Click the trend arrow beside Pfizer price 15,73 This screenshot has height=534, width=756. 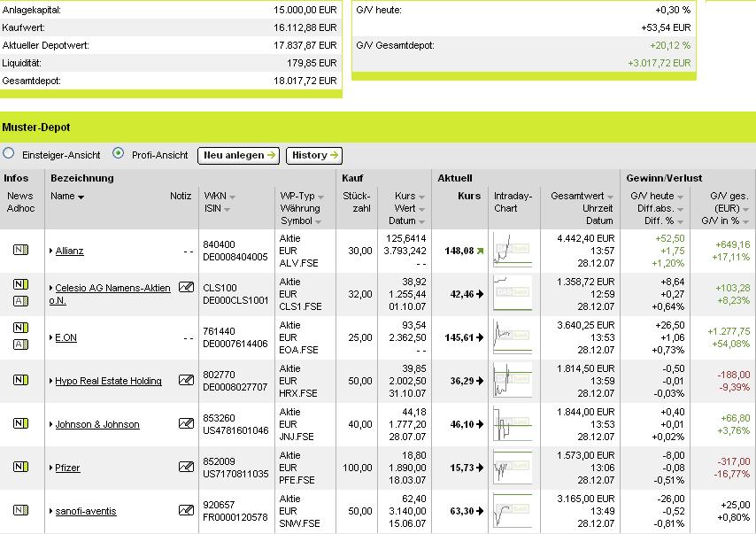click(x=480, y=468)
